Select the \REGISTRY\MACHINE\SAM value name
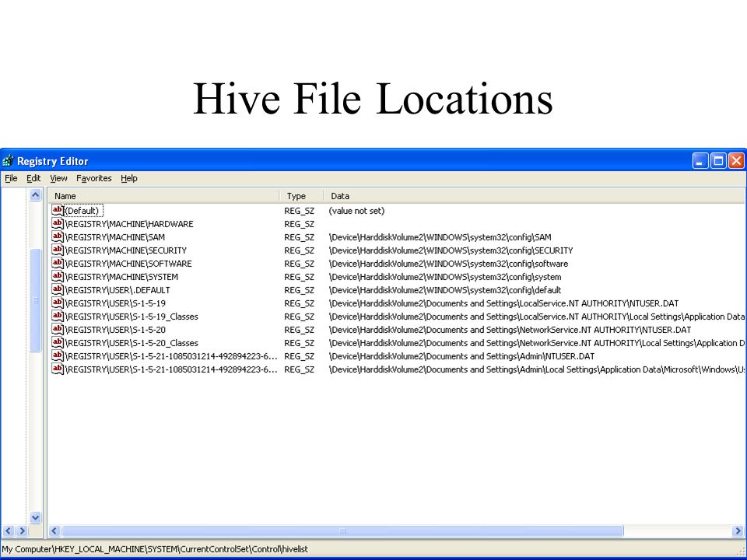 coord(115,237)
